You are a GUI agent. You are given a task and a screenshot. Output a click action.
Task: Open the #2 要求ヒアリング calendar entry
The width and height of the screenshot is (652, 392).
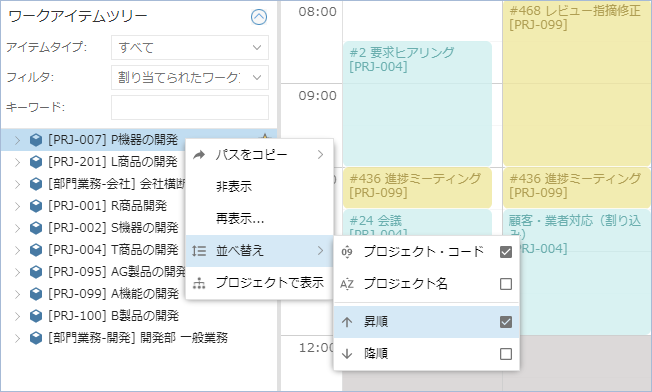tap(417, 104)
